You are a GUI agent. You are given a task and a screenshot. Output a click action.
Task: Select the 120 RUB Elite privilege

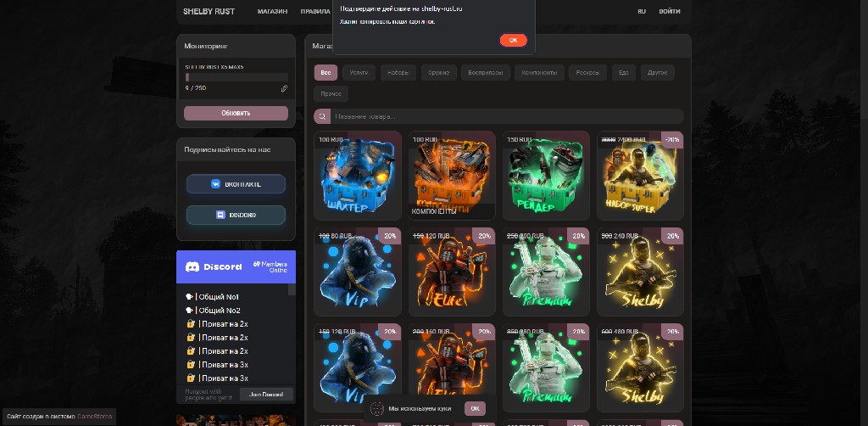[x=451, y=272]
